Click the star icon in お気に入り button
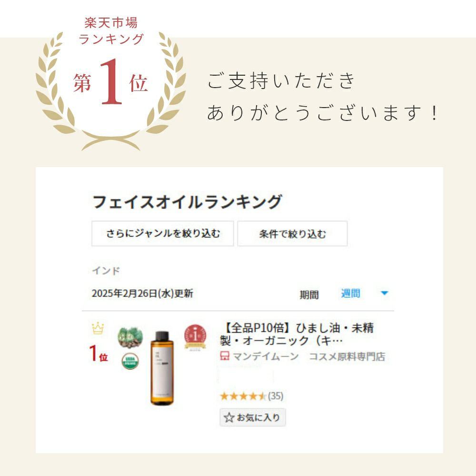 pos(229,418)
